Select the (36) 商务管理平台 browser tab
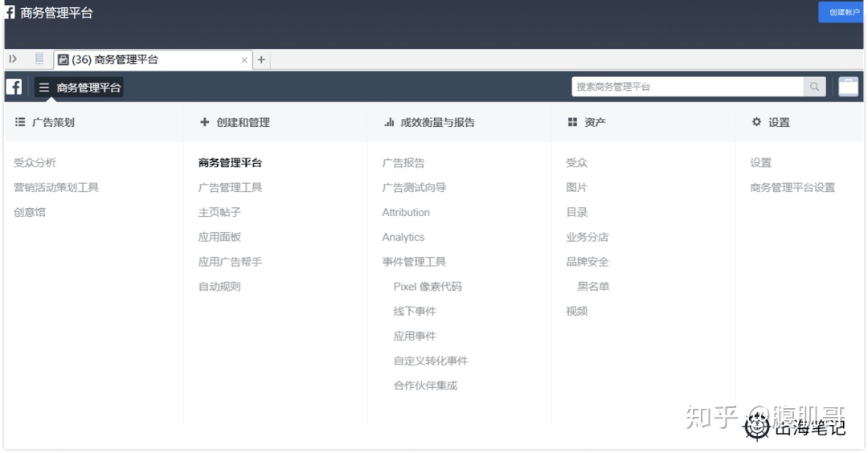868x453 pixels. (x=153, y=59)
